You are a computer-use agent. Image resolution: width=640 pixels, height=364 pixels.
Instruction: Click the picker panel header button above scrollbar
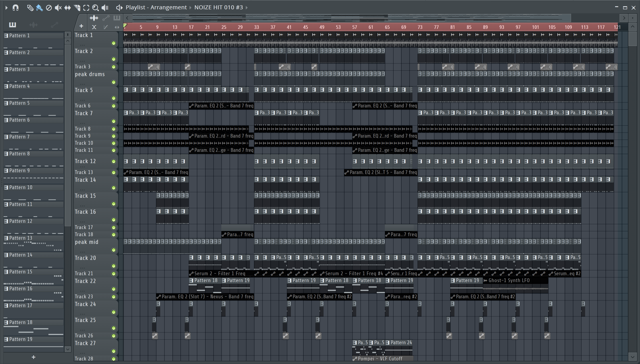coord(68,34)
